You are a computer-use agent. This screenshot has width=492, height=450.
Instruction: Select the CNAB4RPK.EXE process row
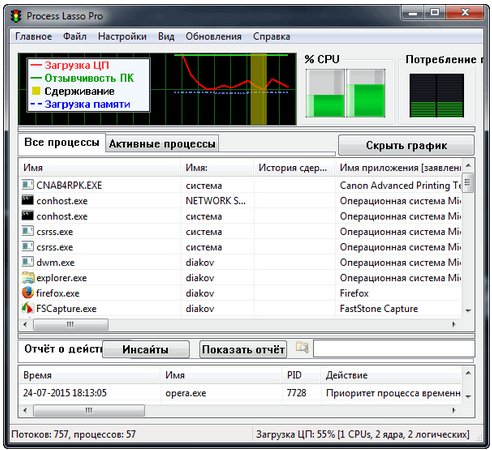tap(240, 185)
